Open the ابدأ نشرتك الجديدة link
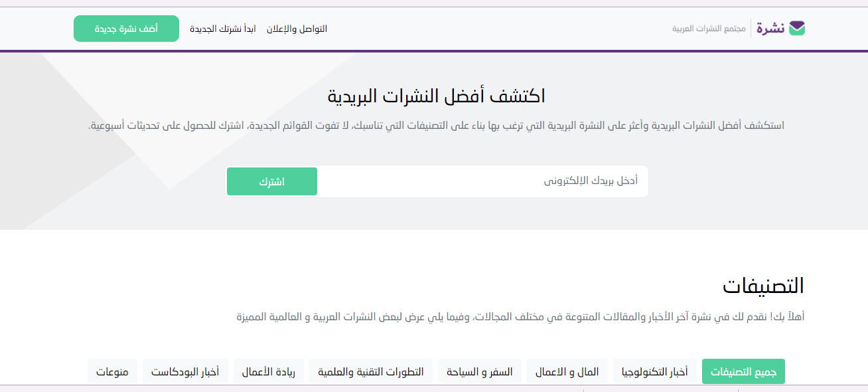The image size is (868, 392). tap(222, 29)
